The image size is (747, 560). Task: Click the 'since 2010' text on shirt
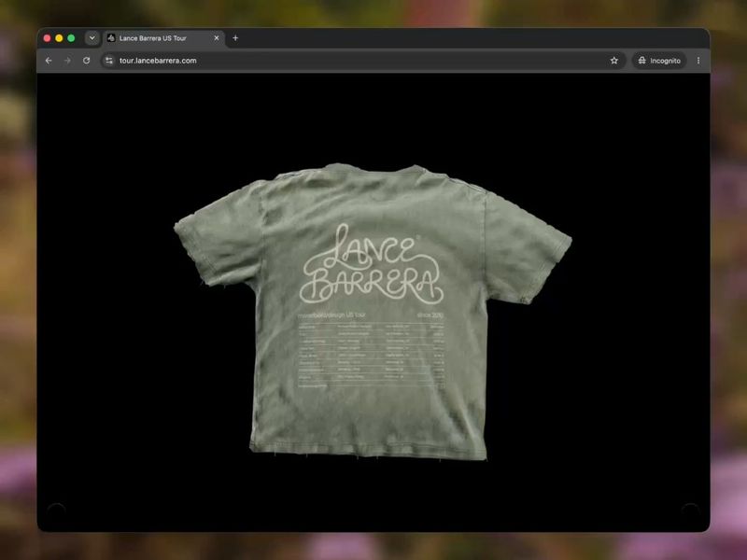coord(430,315)
